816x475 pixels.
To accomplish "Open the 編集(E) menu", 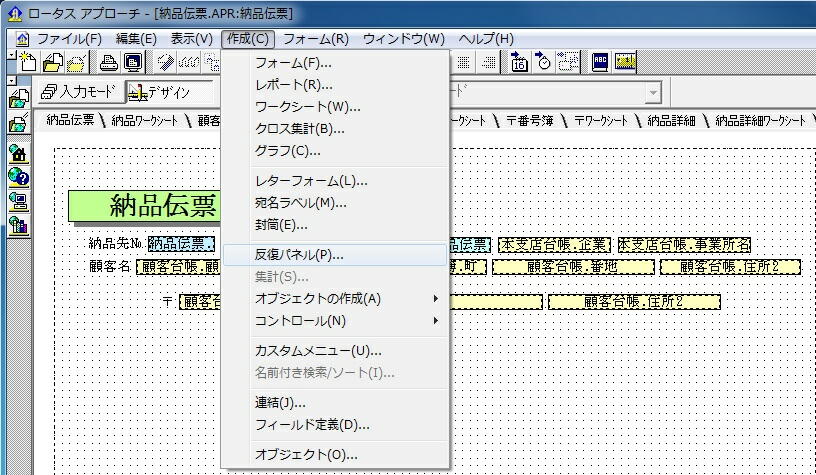I will pyautogui.click(x=136, y=39).
